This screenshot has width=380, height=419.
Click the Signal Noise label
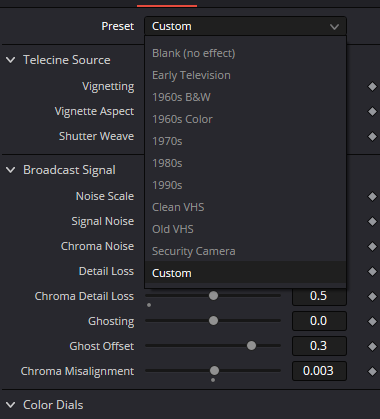click(x=103, y=222)
